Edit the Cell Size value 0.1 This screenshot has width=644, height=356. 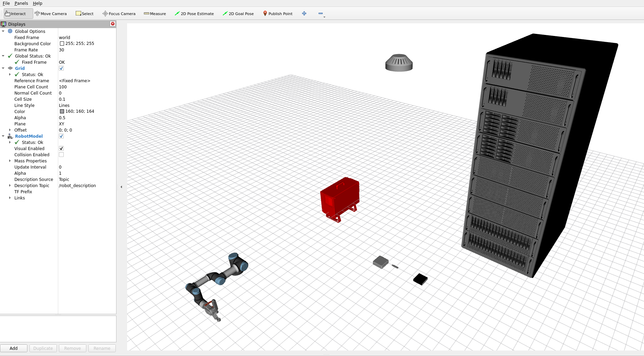tap(87, 99)
